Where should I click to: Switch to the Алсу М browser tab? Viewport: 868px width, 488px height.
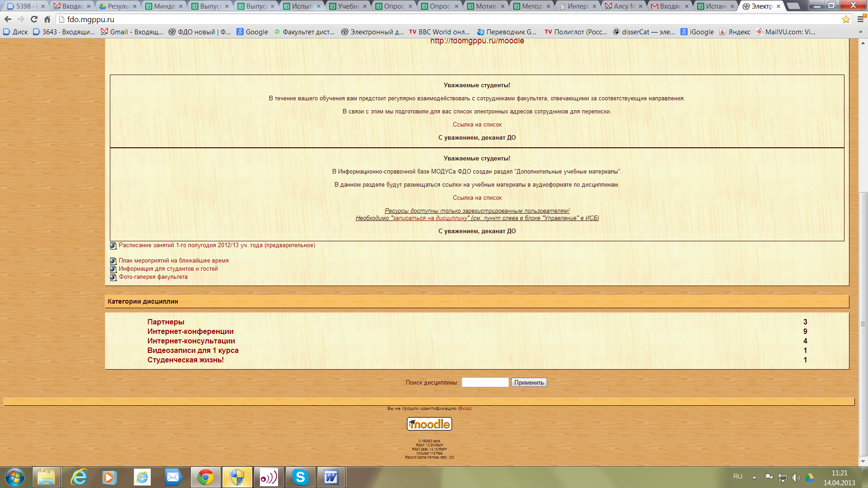click(x=623, y=6)
